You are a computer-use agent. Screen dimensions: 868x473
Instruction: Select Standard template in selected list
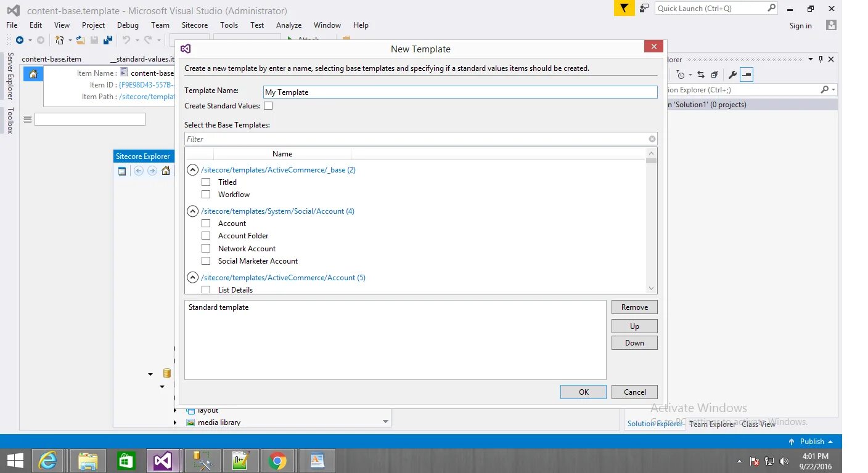pyautogui.click(x=218, y=307)
